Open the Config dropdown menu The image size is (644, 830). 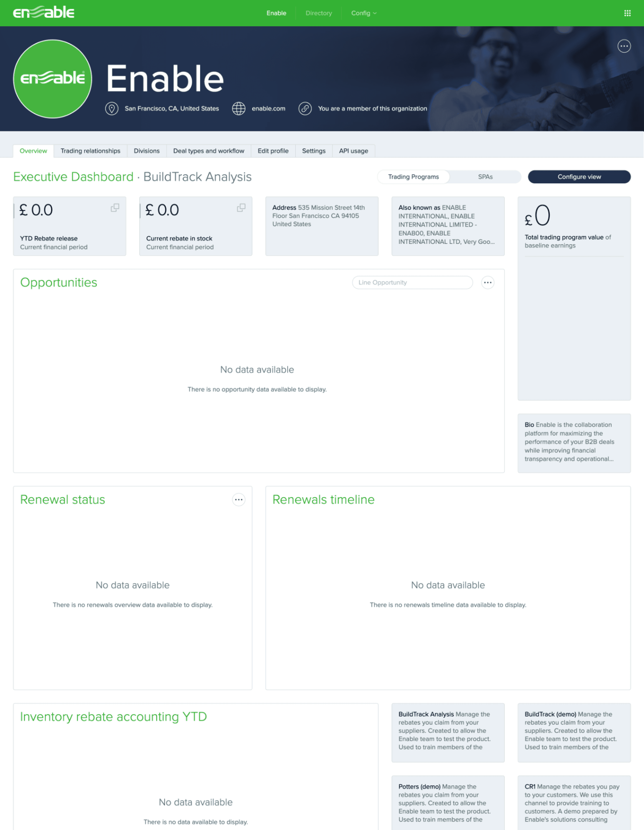pyautogui.click(x=364, y=13)
